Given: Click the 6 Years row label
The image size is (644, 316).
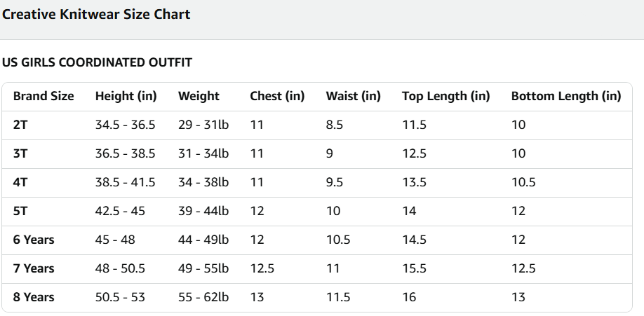Looking at the screenshot, I should pos(34,240).
